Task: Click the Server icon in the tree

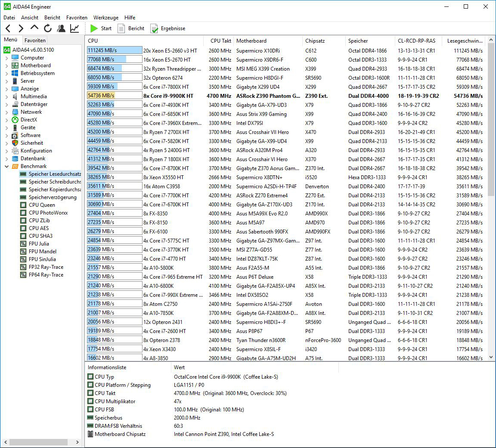Action: [x=15, y=81]
